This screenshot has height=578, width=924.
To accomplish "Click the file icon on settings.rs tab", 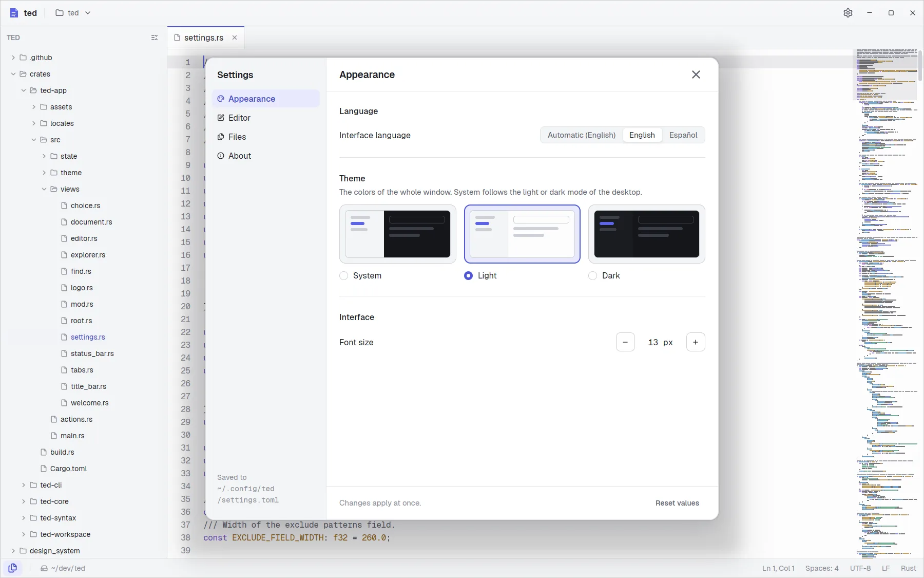I will (x=177, y=38).
